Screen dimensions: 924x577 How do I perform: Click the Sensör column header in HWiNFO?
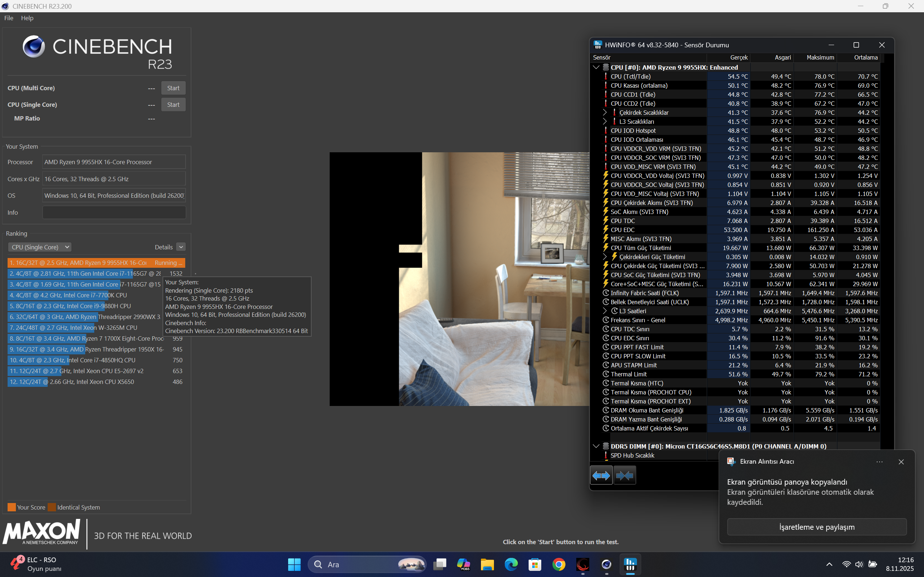click(x=648, y=58)
